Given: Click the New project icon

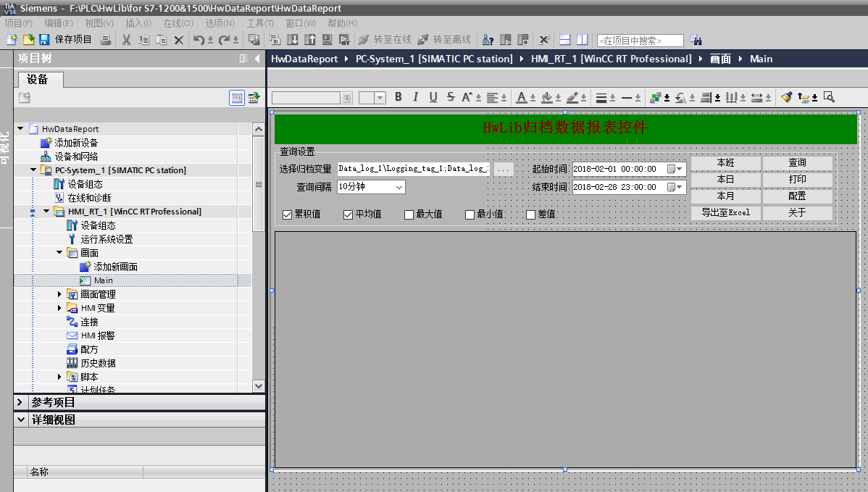Looking at the screenshot, I should [x=12, y=40].
